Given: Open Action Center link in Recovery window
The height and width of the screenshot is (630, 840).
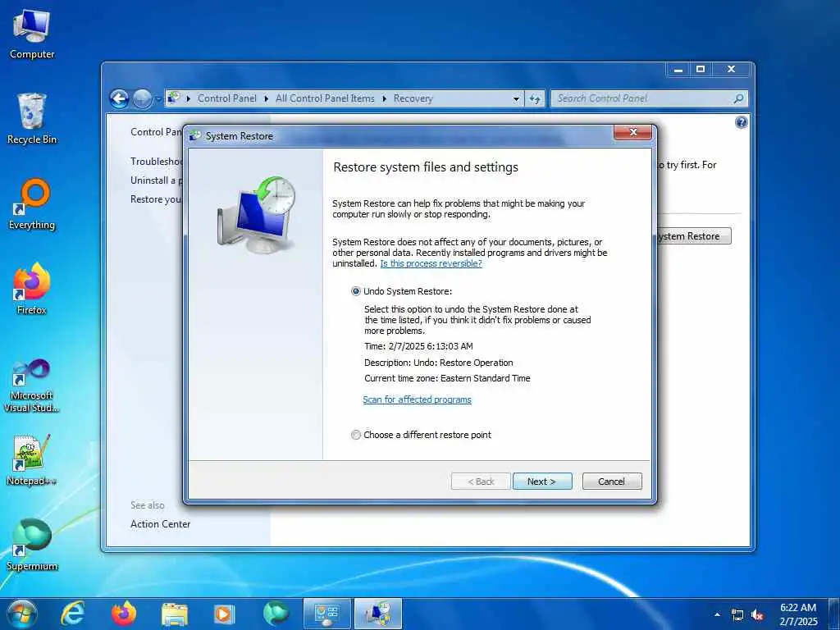Looking at the screenshot, I should coord(160,524).
